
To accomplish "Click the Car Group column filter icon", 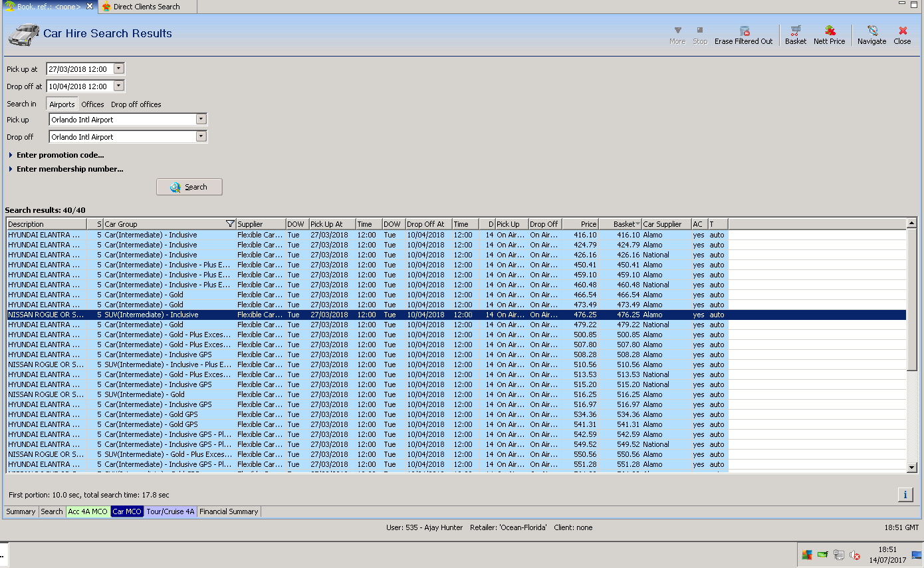I will click(230, 224).
